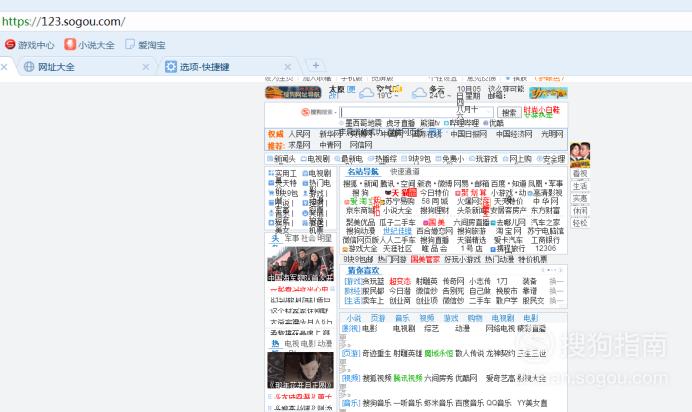Switch to the 网址大全 tab

pos(86,67)
